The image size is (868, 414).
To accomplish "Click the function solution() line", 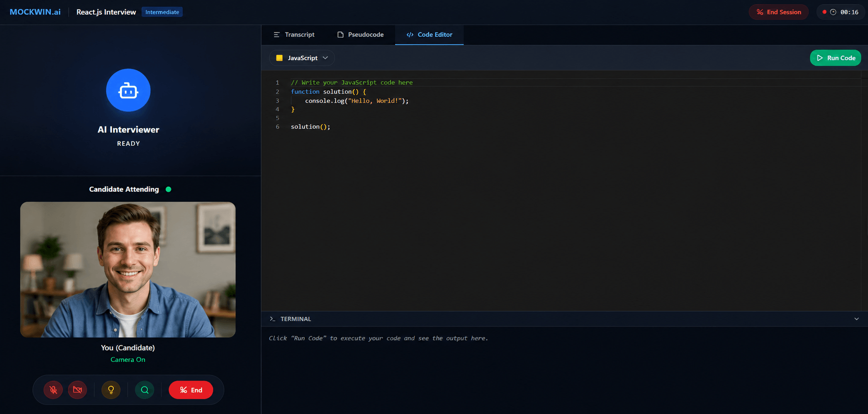I will [329, 92].
